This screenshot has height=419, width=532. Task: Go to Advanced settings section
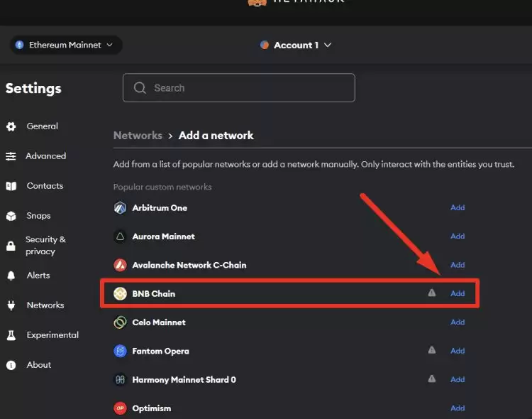(45, 156)
